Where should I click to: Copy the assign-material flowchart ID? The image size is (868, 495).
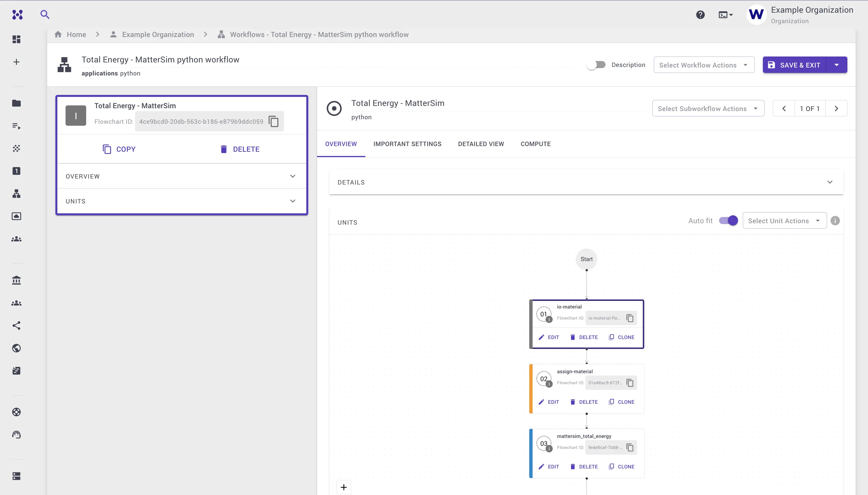coord(630,383)
